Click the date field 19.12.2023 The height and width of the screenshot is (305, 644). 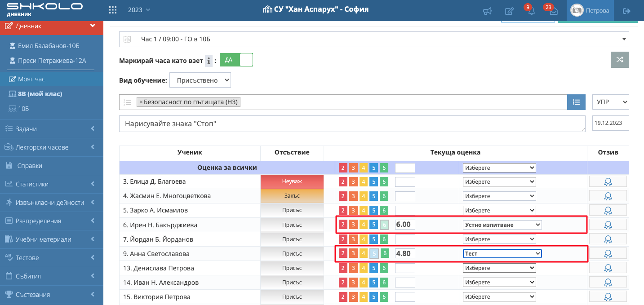(611, 123)
